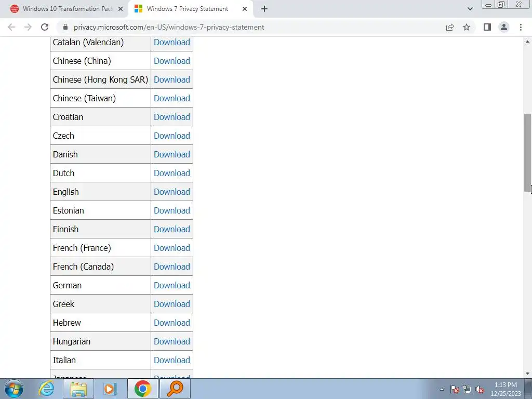
Task: Download the Dutch statement
Action: point(171,172)
